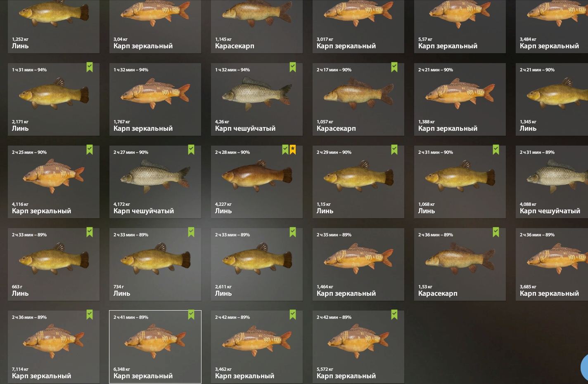
Task: Toggle green check mark on 1,068 кг Линь
Action: tap(496, 150)
